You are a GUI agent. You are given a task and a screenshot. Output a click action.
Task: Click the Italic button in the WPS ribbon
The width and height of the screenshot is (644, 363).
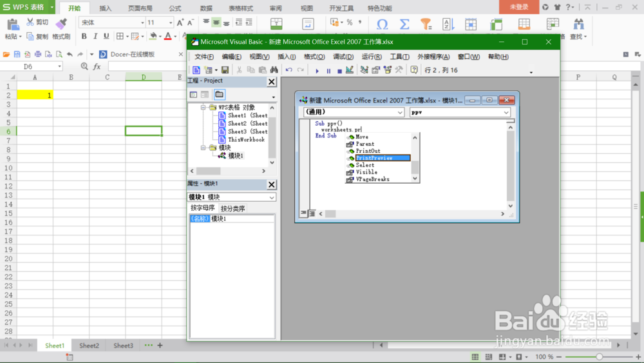(x=95, y=36)
